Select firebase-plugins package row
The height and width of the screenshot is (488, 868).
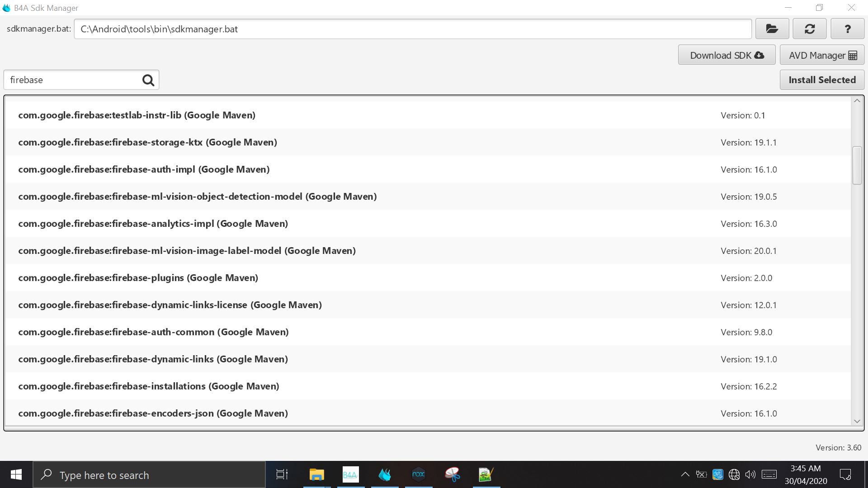pyautogui.click(x=428, y=278)
